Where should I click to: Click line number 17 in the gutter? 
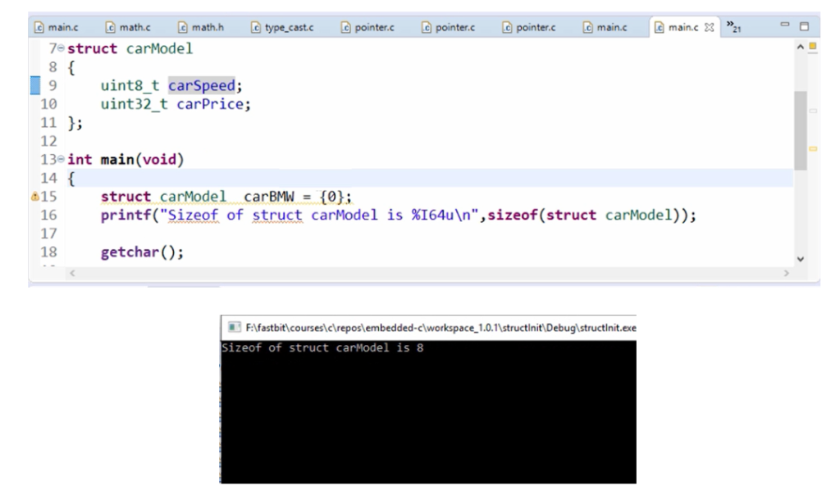coord(48,234)
